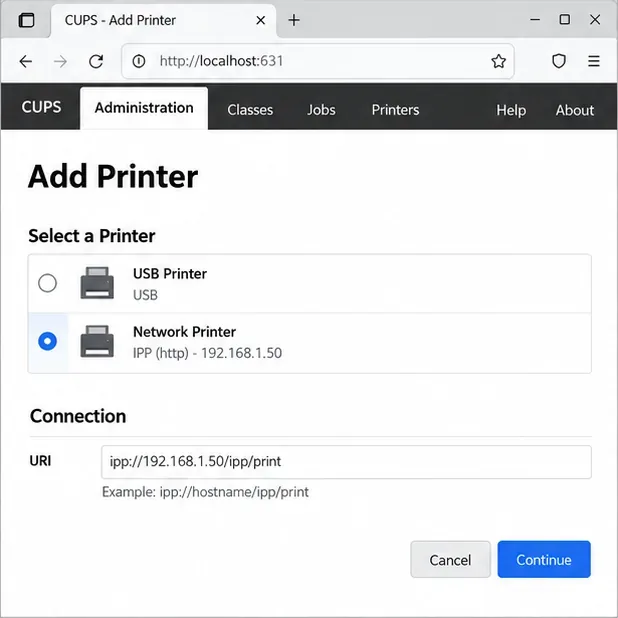This screenshot has height=618, width=618.
Task: Click the Continue button
Action: [x=544, y=559]
